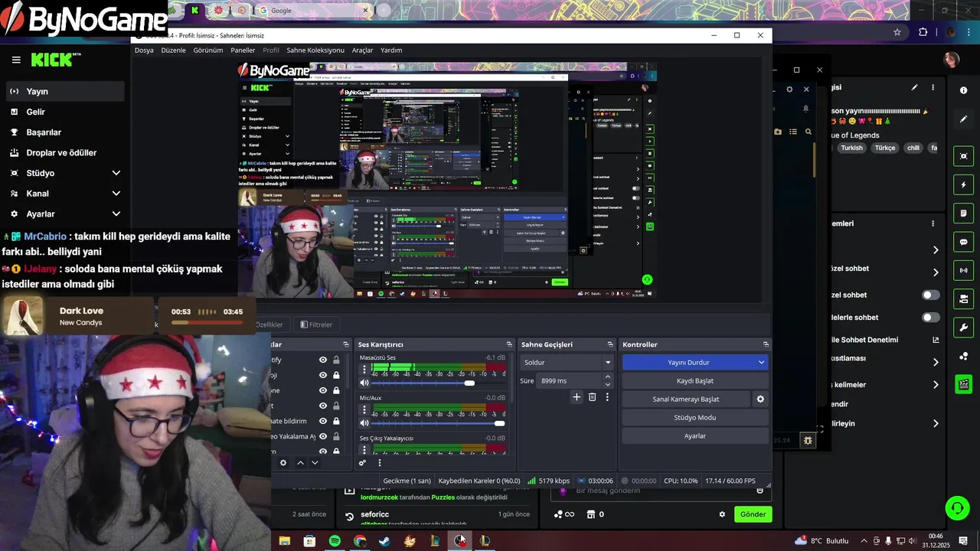The width and height of the screenshot is (980, 551).
Task: Increase Süre duration with up arrow
Action: tap(608, 377)
